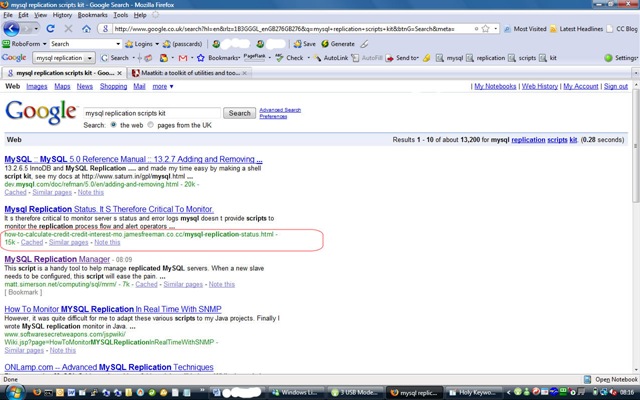Open the Google 'more' dropdown link
This screenshot has height=400, width=640.
(162, 87)
